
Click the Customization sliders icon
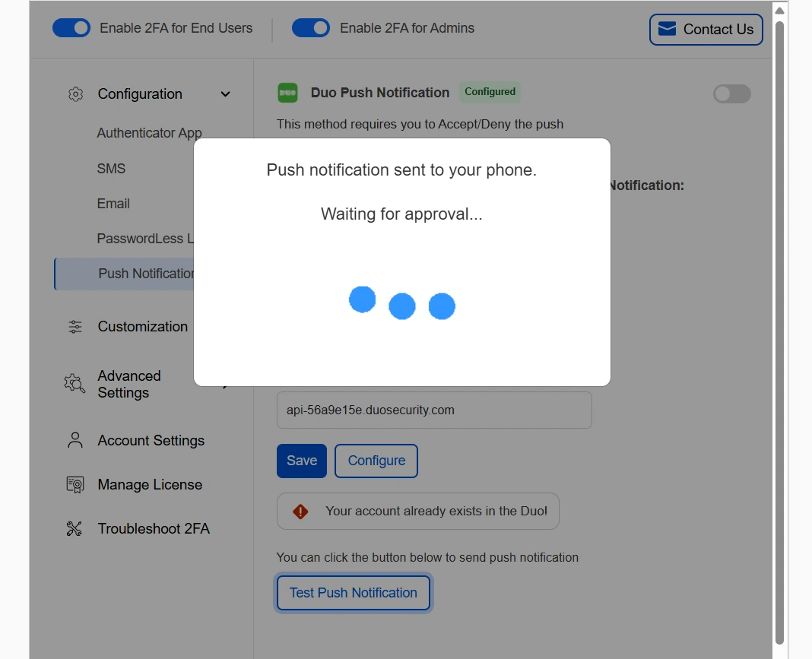(75, 327)
